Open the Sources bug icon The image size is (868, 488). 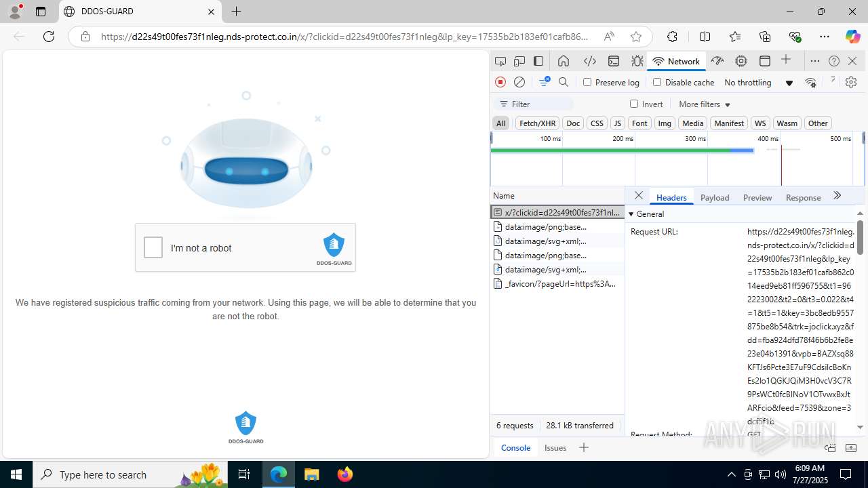click(637, 61)
